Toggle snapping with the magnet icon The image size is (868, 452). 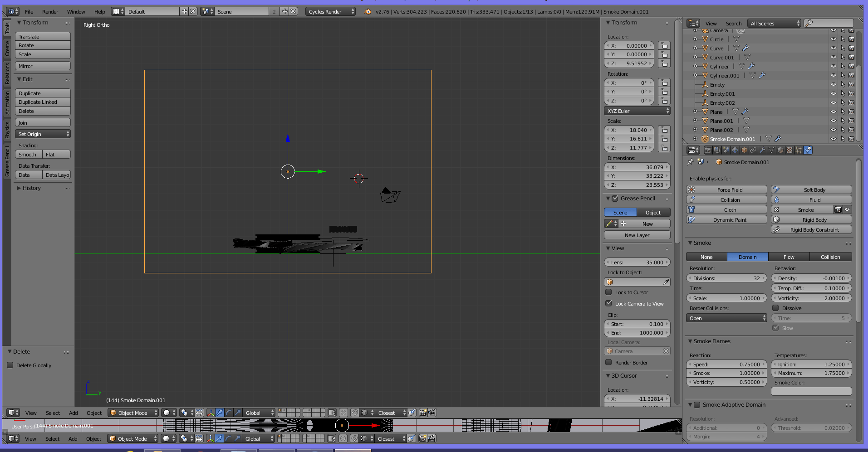point(355,413)
